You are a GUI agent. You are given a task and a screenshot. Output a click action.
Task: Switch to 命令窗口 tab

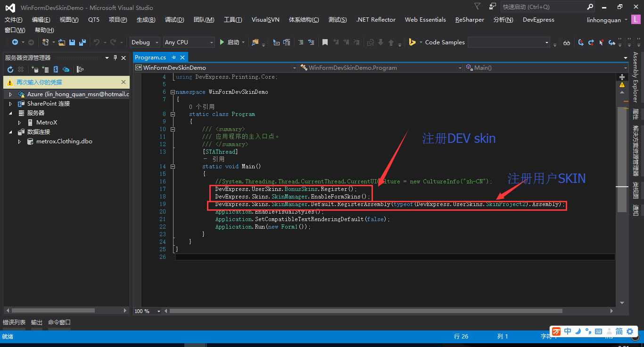[x=59, y=322]
